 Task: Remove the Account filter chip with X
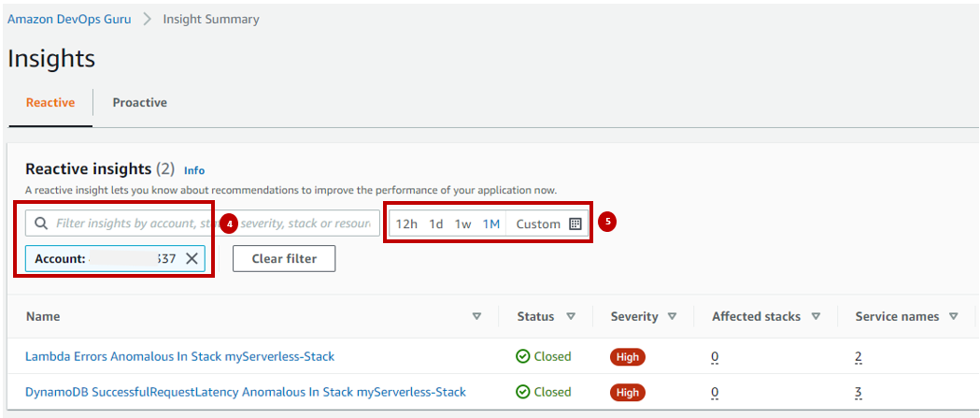click(192, 259)
